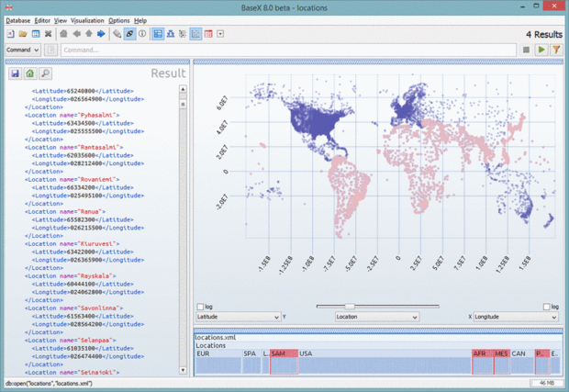The height and width of the screenshot is (392, 569).
Task: Select the SPA block in map view
Action: tap(251, 362)
